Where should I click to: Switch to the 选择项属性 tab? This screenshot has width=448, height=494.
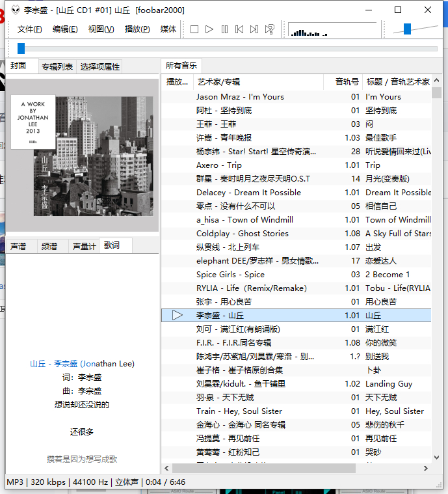[99, 67]
